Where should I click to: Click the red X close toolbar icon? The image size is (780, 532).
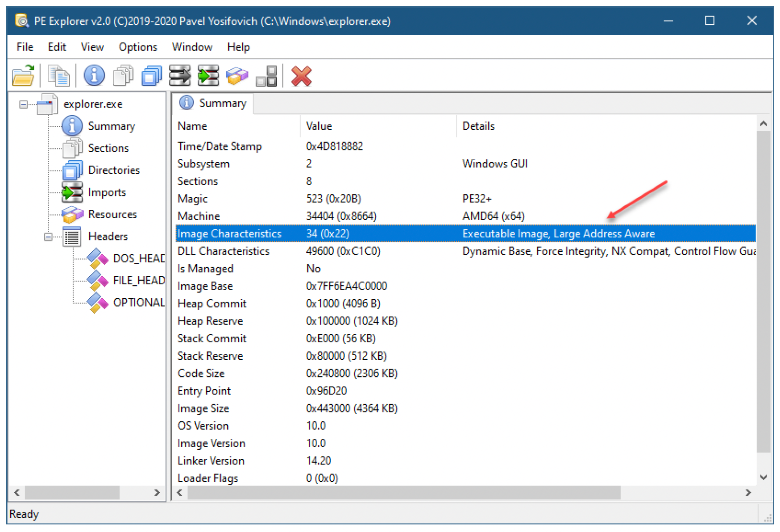[x=301, y=75]
